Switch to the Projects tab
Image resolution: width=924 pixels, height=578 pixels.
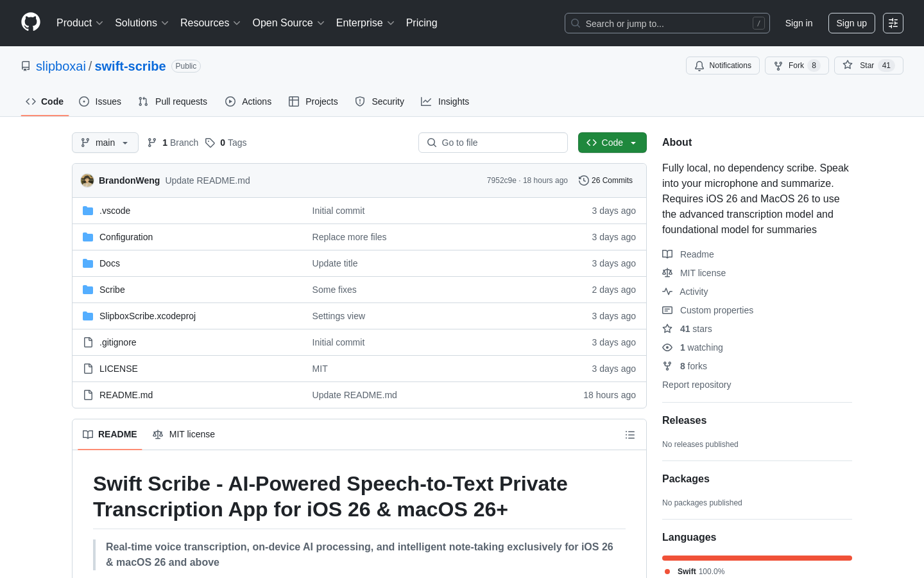click(x=313, y=101)
